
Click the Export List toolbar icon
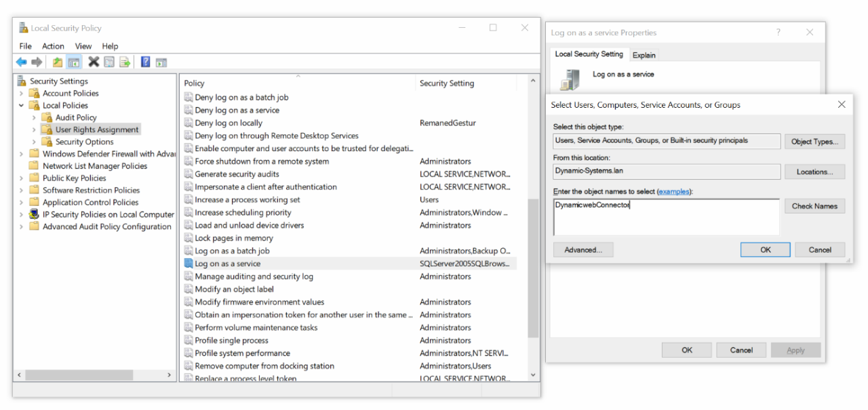click(125, 62)
